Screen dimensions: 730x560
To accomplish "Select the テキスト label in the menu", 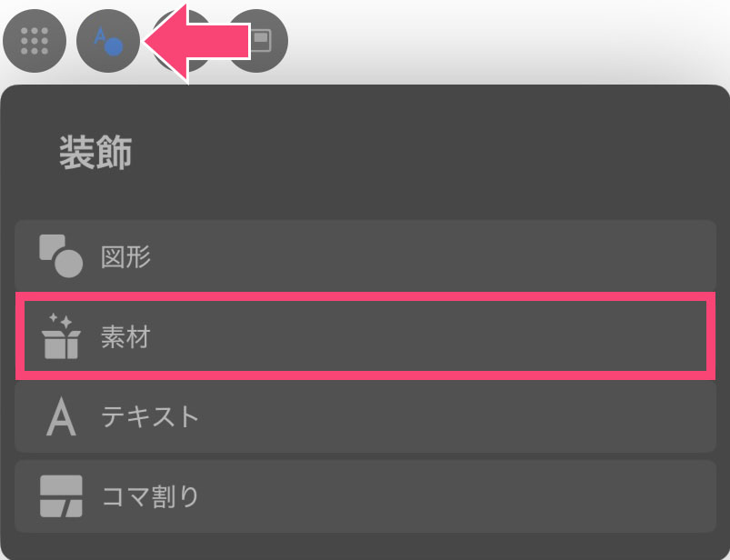I will (150, 417).
